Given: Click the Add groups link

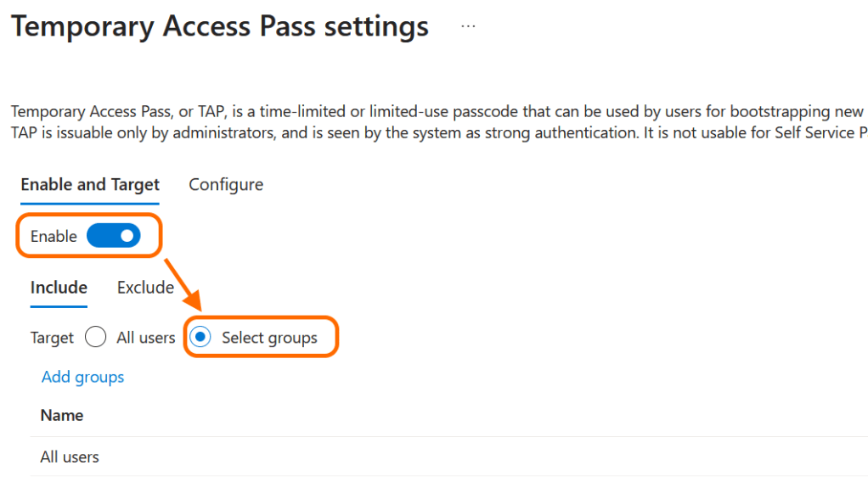Looking at the screenshot, I should (x=82, y=377).
